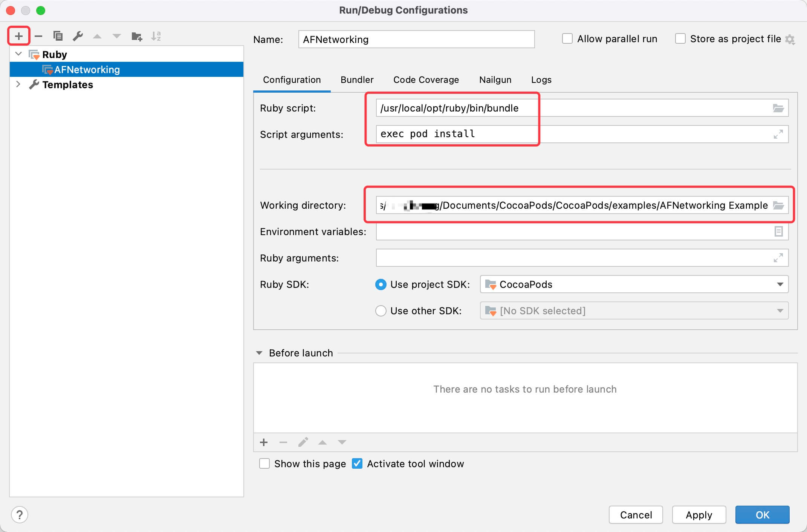This screenshot has width=807, height=532.
Task: Enable Allow parallel run checkbox
Action: tap(567, 39)
